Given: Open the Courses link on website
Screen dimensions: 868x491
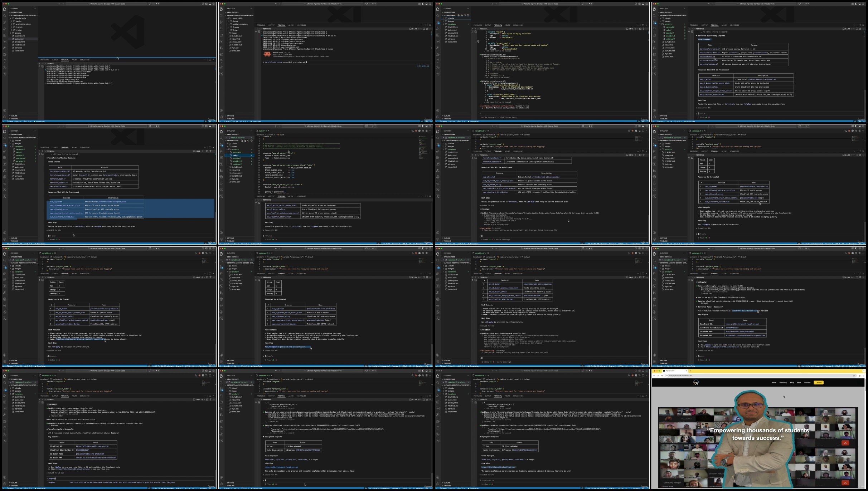Looking at the screenshot, I should click(x=807, y=383).
